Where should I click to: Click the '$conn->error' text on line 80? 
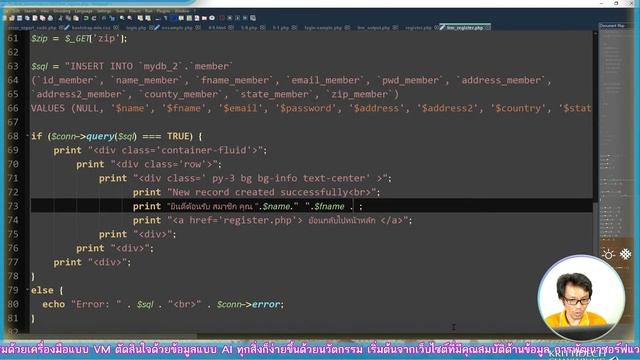click(x=250, y=304)
